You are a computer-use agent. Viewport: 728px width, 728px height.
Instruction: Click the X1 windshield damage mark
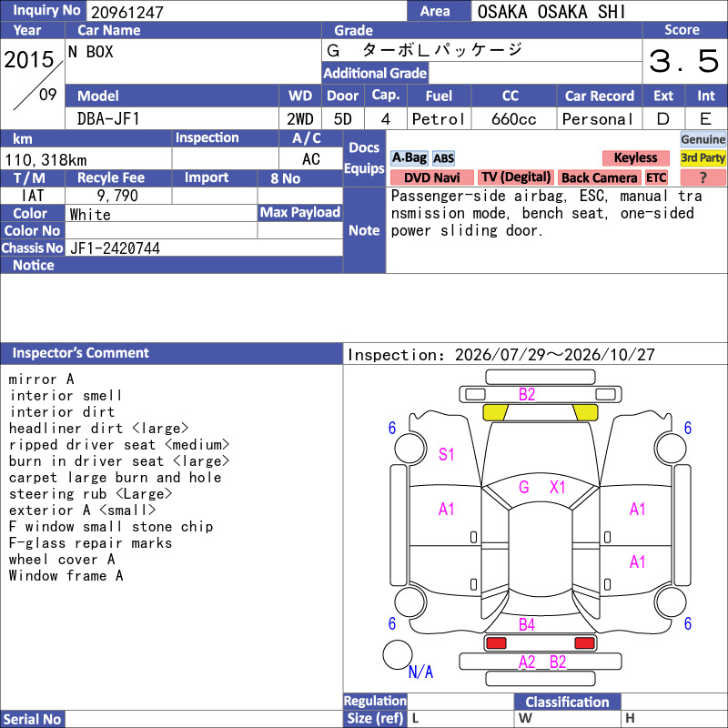click(557, 487)
